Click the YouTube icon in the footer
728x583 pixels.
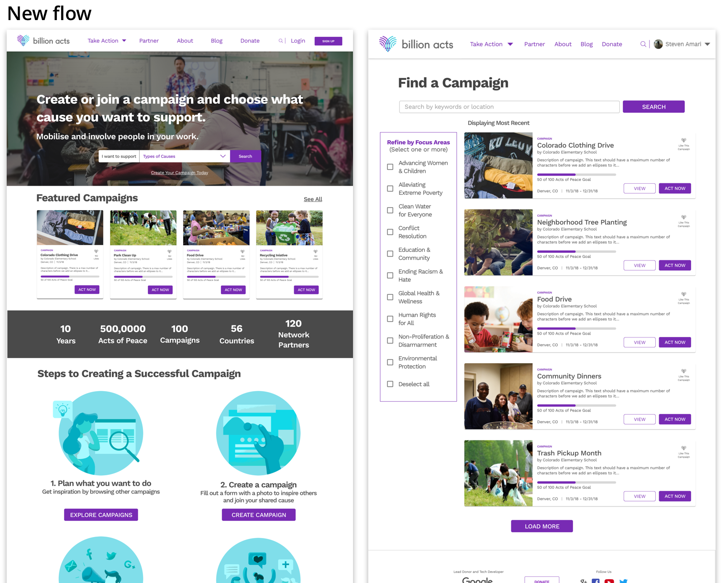coord(609,581)
